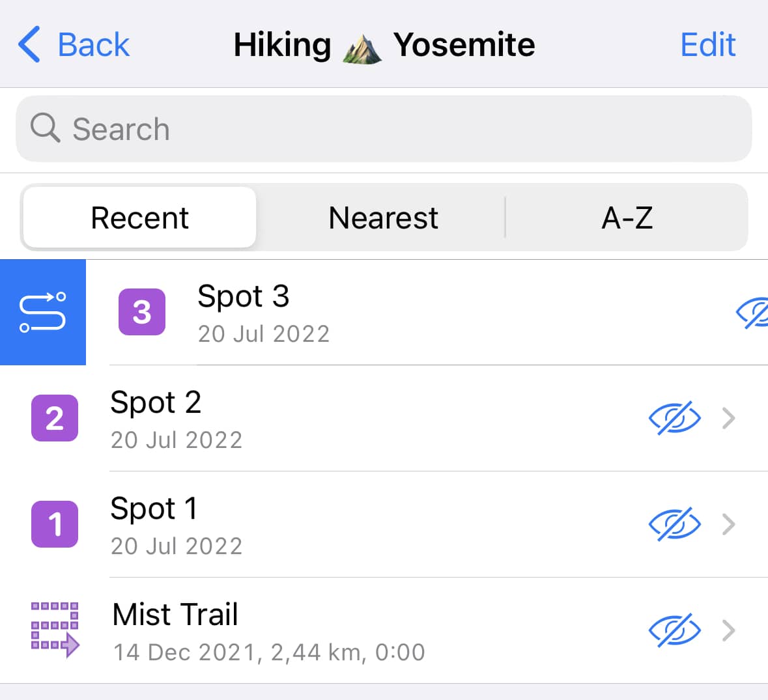768x700 pixels.
Task: Toggle visibility of Mist Trail
Action: [675, 630]
